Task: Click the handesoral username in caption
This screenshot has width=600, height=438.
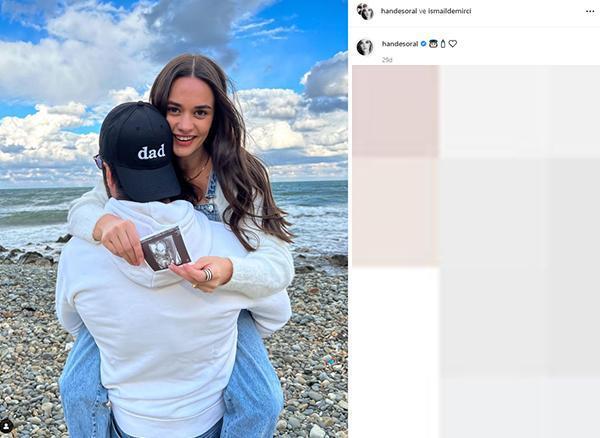Action: coord(400,44)
